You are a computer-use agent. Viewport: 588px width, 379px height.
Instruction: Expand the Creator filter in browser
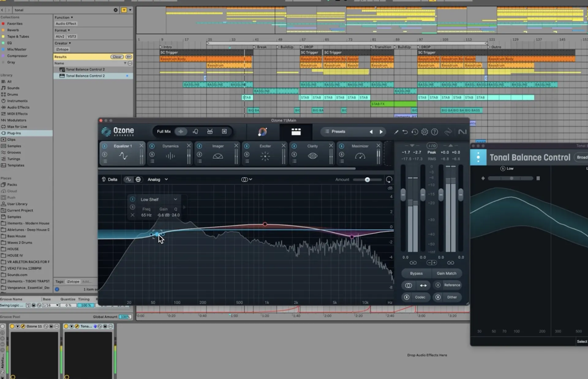point(63,43)
